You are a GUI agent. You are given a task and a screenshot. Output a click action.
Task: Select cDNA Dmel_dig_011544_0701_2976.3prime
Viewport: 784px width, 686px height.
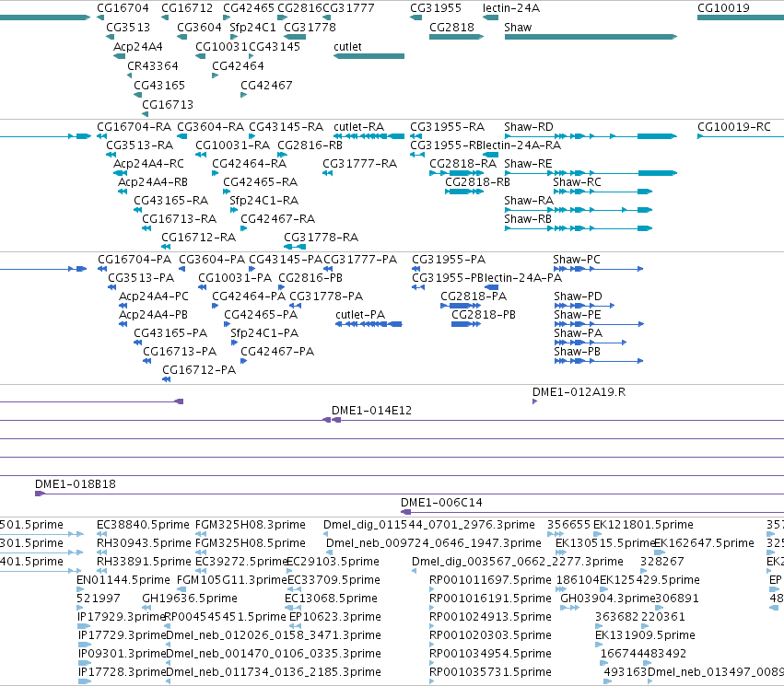tap(429, 525)
